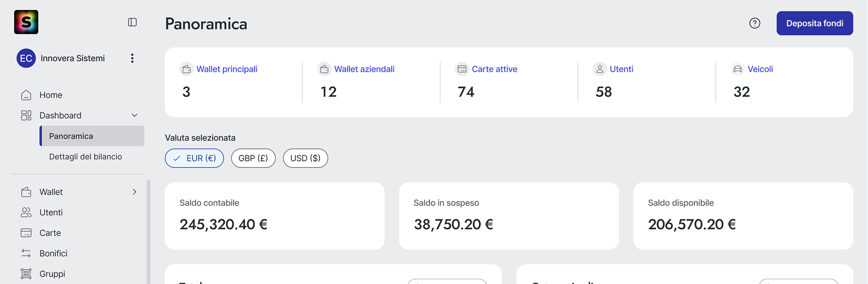The image size is (868, 284).
Task: Collapse the Dashboard menu chevron
Action: (x=134, y=115)
